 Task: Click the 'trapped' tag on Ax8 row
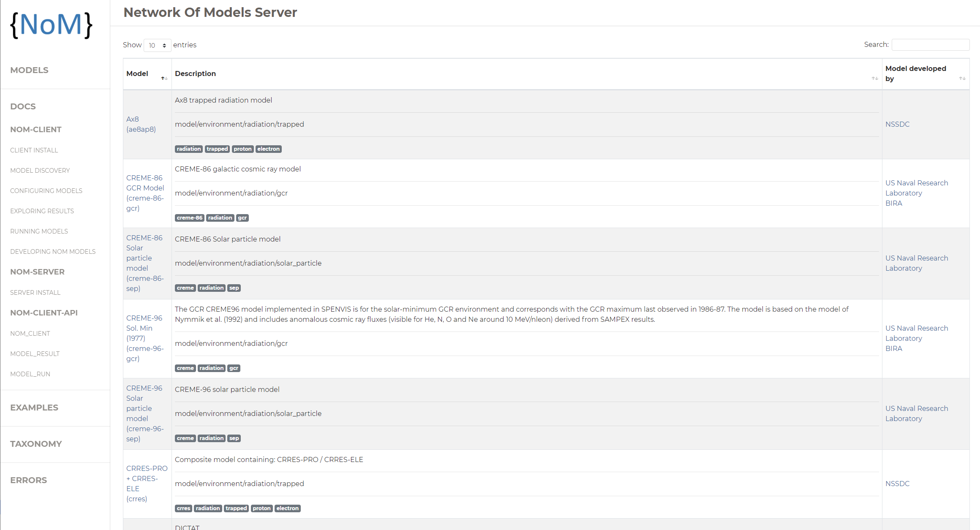click(x=217, y=149)
